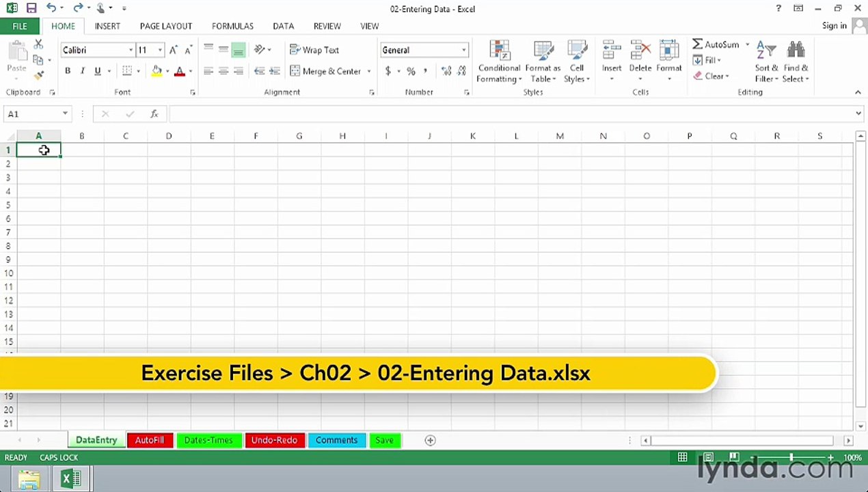Decrease font size

(188, 50)
